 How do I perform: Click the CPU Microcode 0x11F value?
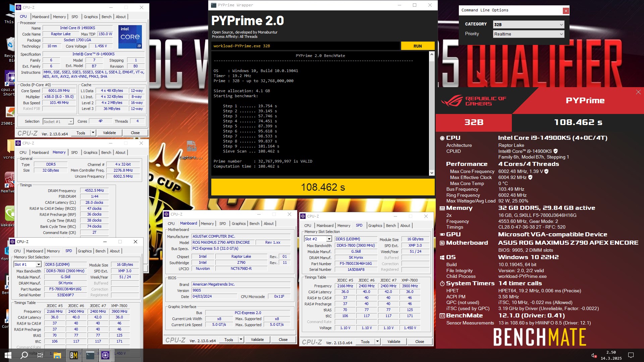[x=279, y=296]
